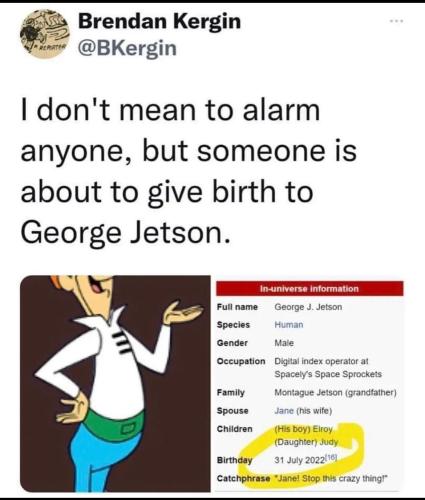
Task: Open the tweet's three-dot more menu
Action: click(x=397, y=21)
